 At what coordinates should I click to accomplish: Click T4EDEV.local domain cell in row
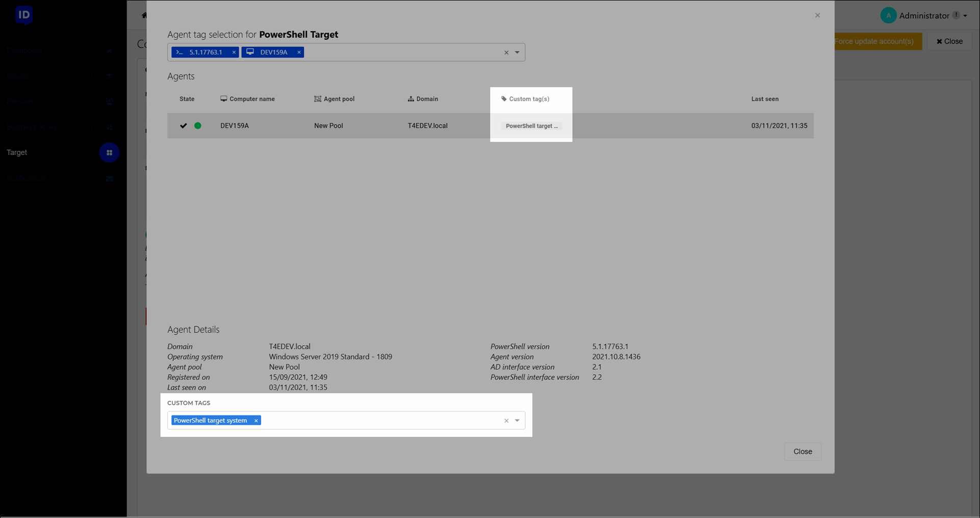(427, 126)
